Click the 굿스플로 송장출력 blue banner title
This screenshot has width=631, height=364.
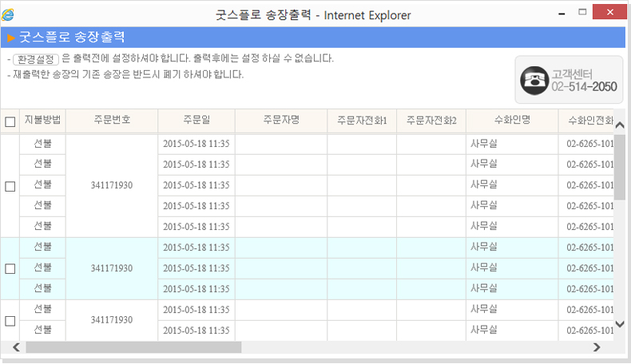point(72,38)
